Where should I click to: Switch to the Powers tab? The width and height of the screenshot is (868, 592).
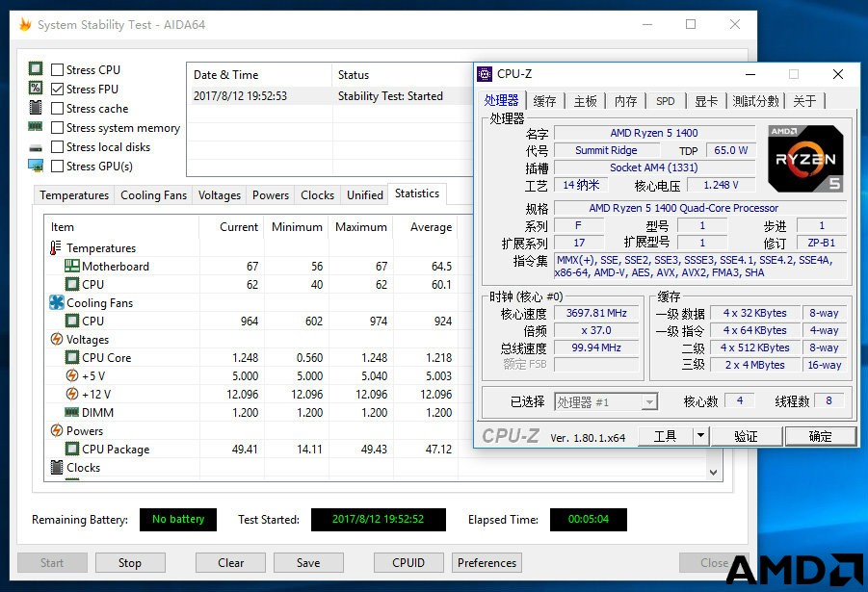270,195
